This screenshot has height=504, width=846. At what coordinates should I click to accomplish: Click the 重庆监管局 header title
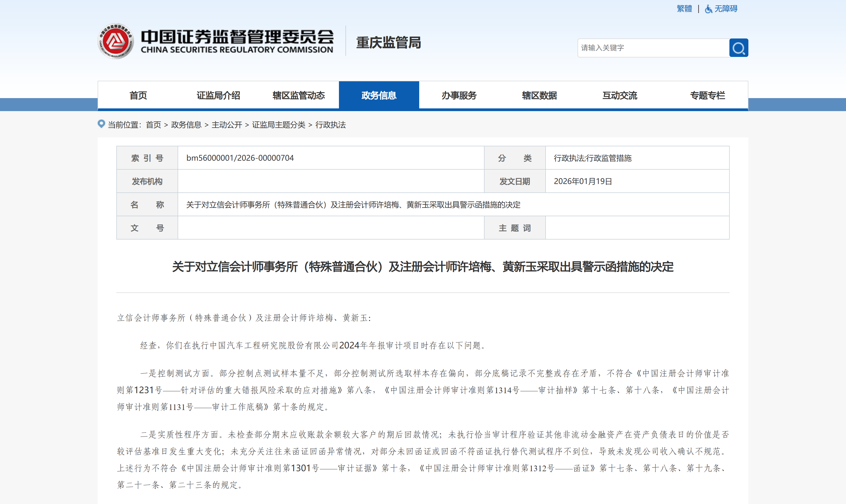pyautogui.click(x=388, y=43)
